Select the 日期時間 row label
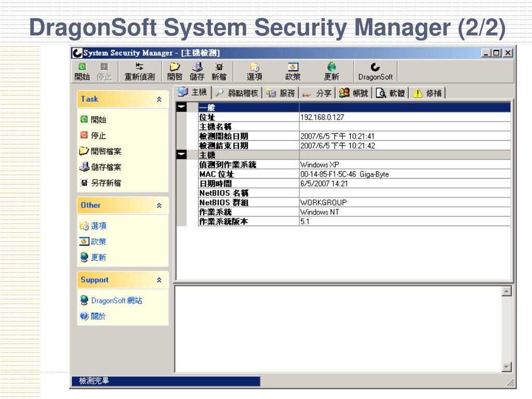The width and height of the screenshot is (532, 399). pos(216,184)
